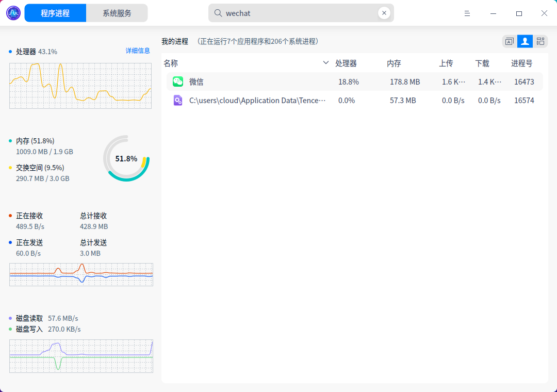Click the search magnifier icon
Viewport: 557px width, 392px height.
coord(218,12)
